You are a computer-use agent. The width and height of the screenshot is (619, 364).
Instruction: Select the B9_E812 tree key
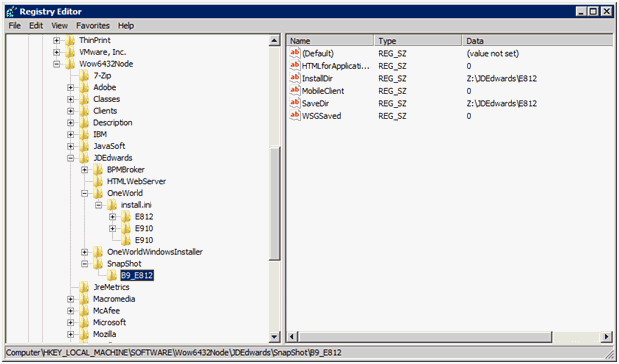137,275
